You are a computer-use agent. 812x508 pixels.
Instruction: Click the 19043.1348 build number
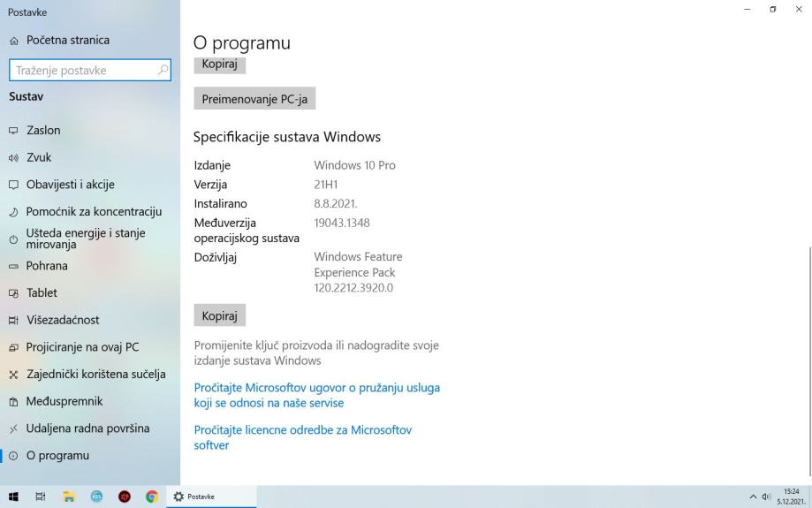tap(342, 224)
